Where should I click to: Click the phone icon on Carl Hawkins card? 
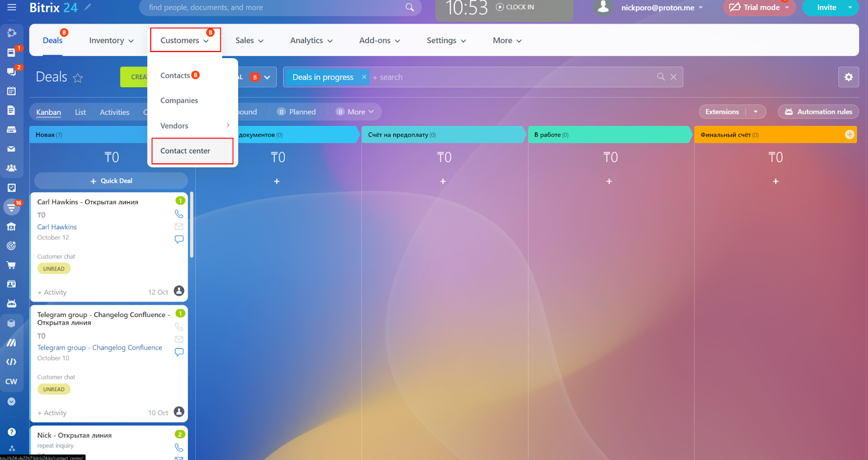coord(179,214)
